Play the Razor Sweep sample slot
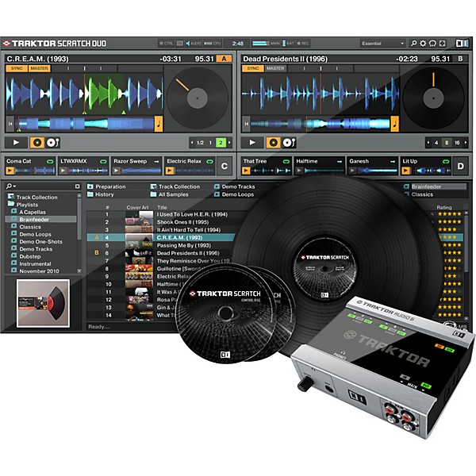Viewport: 476px width, 476px height. tap(117, 171)
